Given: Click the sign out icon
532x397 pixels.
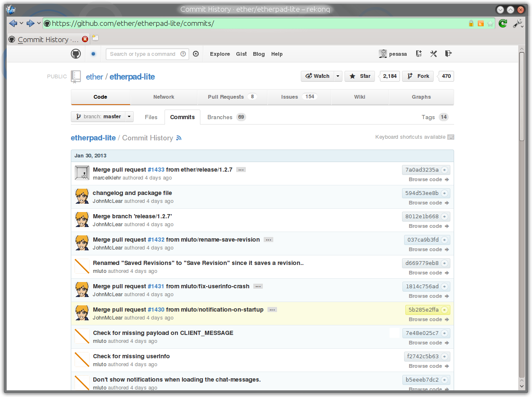Looking at the screenshot, I should click(x=448, y=53).
